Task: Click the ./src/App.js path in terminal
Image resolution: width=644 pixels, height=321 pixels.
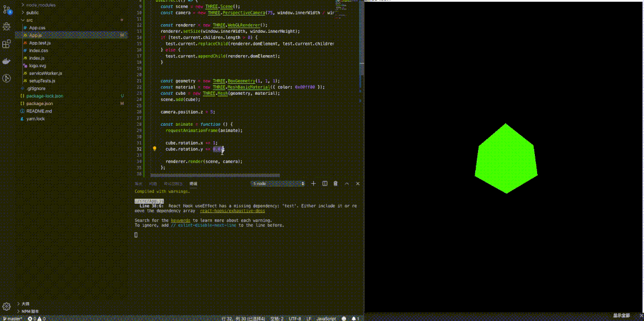Action: coord(149,201)
